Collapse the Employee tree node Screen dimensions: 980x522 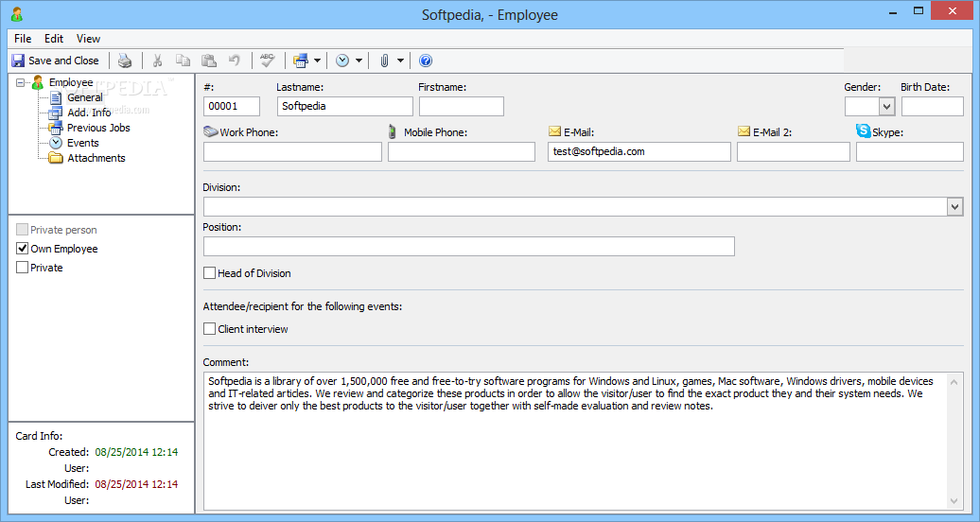click(x=20, y=82)
